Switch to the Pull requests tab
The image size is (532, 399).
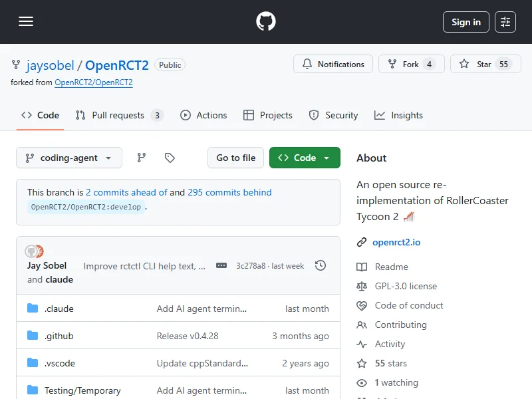click(118, 115)
